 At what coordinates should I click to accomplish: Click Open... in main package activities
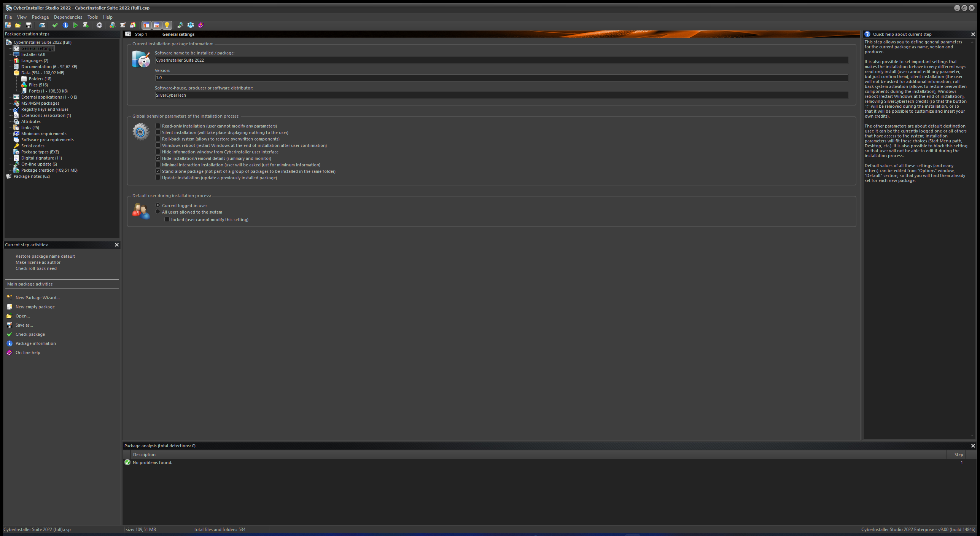(23, 316)
